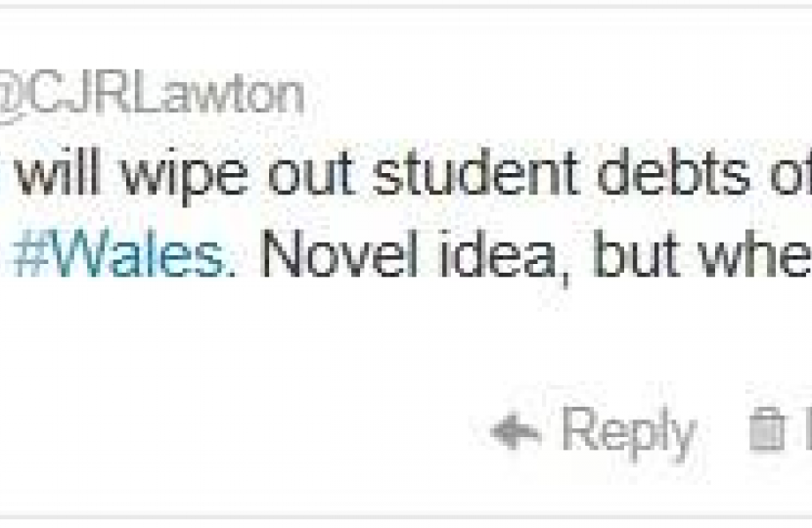The image size is (812, 528).
Task: Click the word "wipe" in the tweet
Action: coord(185,176)
